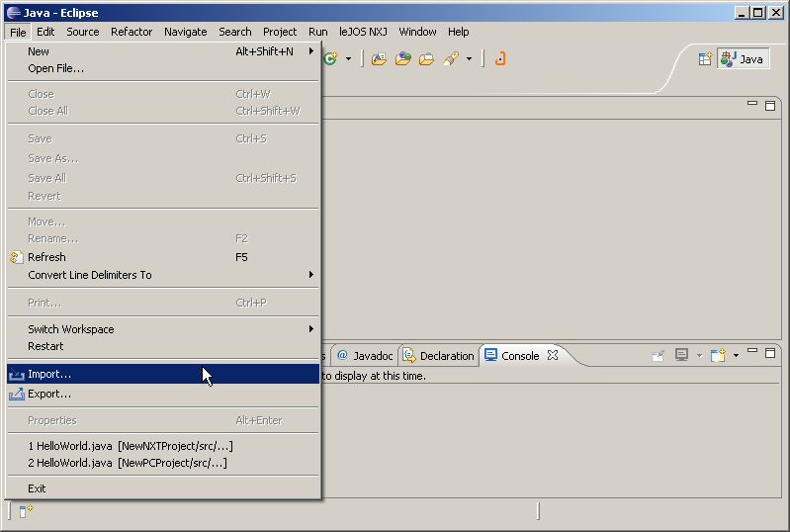This screenshot has height=532, width=790.
Task: Open the Window menu
Action: point(417,32)
